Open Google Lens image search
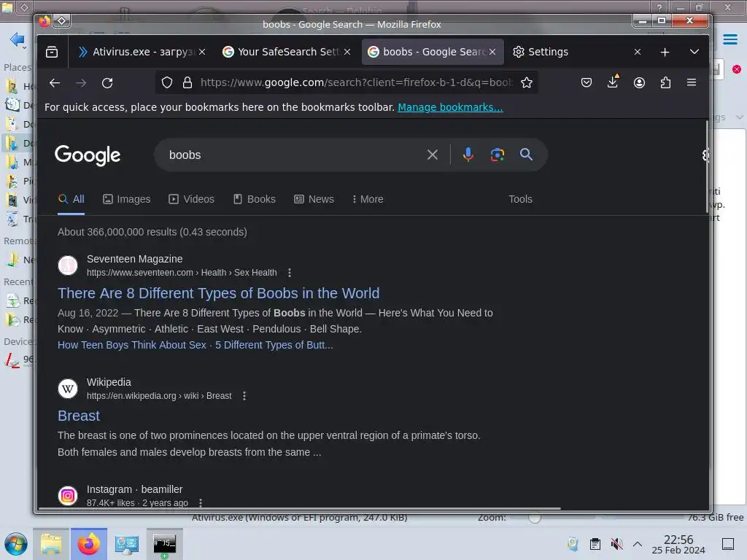Image resolution: width=747 pixels, height=560 pixels. (x=498, y=155)
